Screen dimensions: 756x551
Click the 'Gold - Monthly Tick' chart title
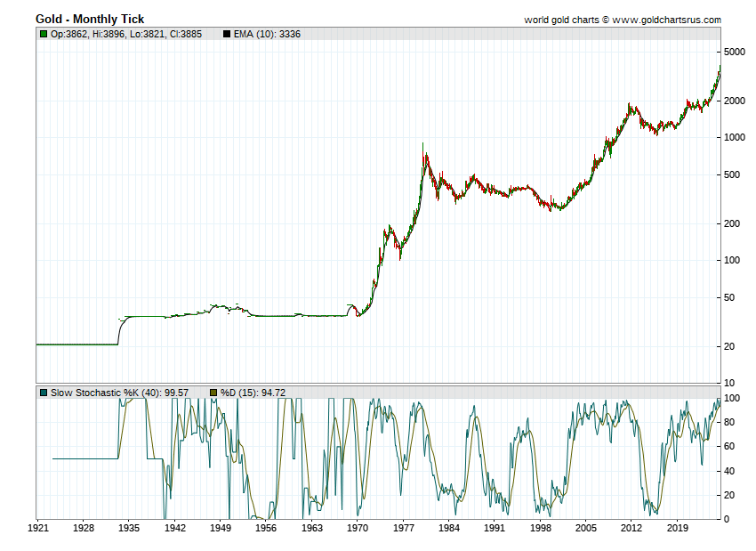click(x=90, y=19)
